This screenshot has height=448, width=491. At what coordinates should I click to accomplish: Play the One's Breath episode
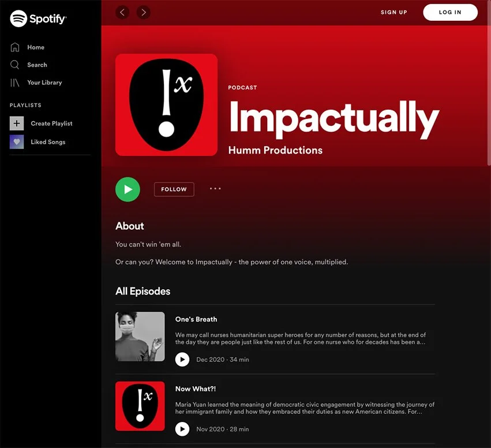point(182,359)
